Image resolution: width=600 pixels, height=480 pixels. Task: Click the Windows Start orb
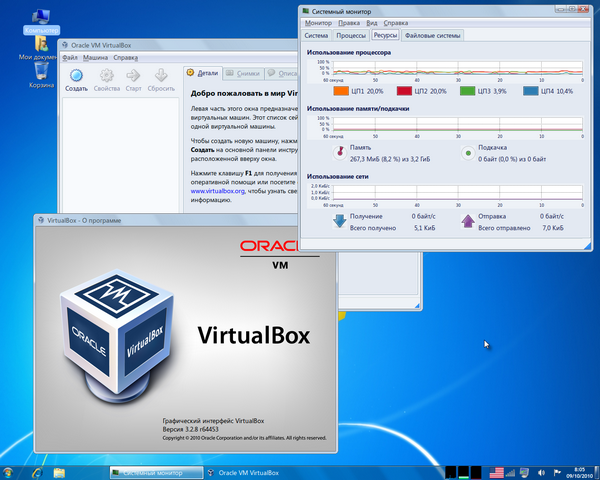coord(8,473)
